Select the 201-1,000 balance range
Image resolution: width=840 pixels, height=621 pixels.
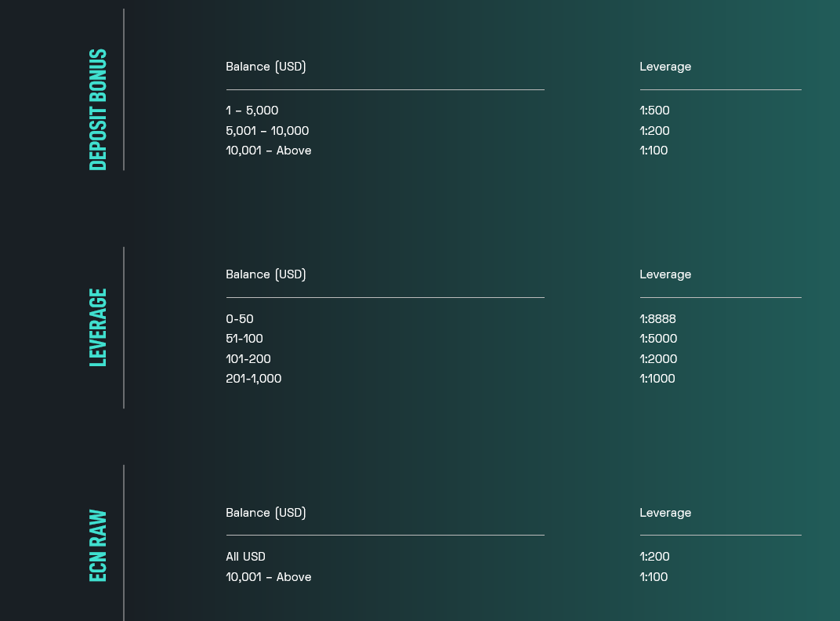click(x=253, y=379)
